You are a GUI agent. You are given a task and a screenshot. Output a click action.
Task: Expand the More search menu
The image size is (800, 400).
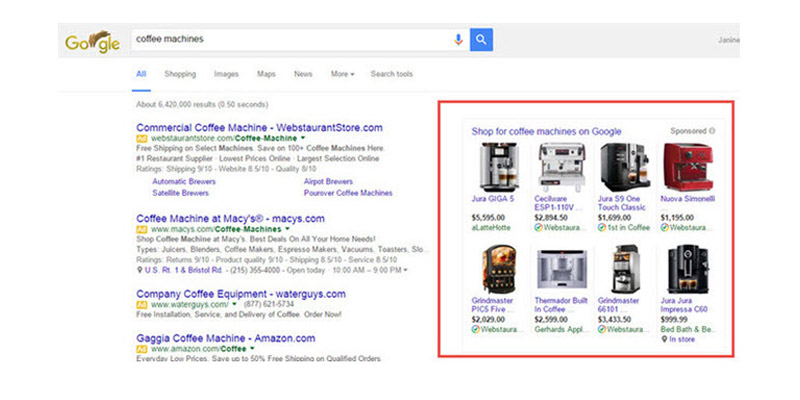click(x=342, y=74)
